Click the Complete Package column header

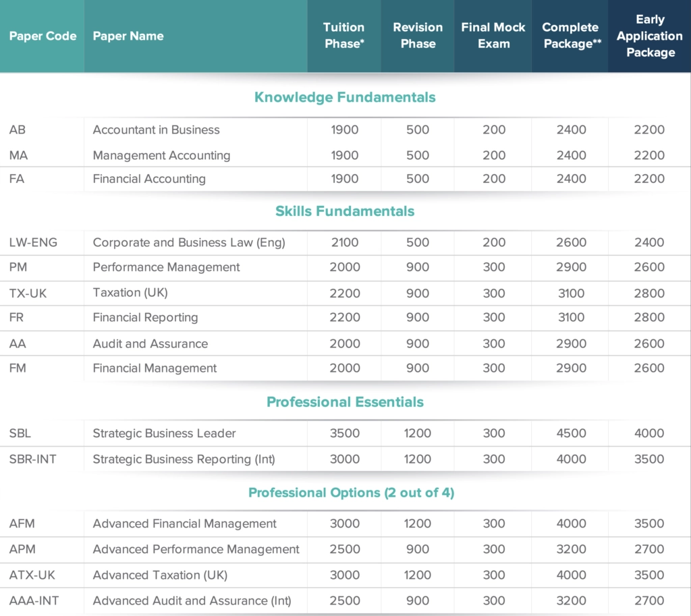(571, 36)
